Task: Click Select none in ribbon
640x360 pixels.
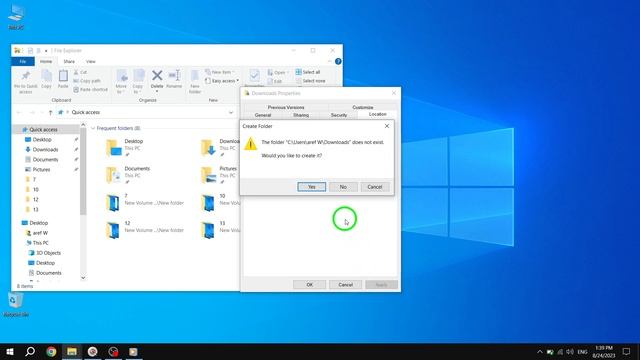Action: pos(310,81)
